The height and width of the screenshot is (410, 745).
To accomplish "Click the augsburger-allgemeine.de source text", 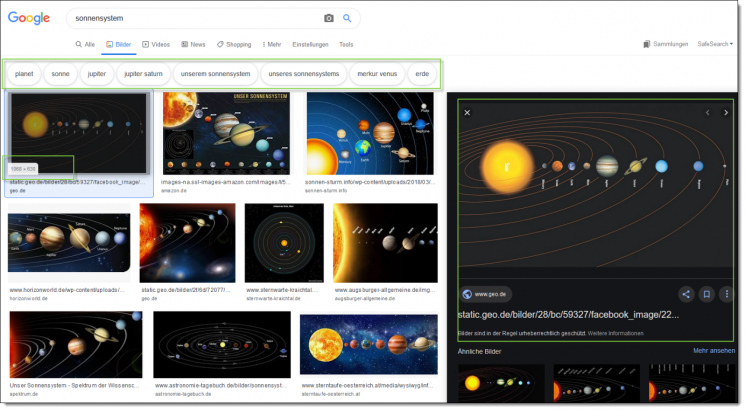I will point(364,298).
